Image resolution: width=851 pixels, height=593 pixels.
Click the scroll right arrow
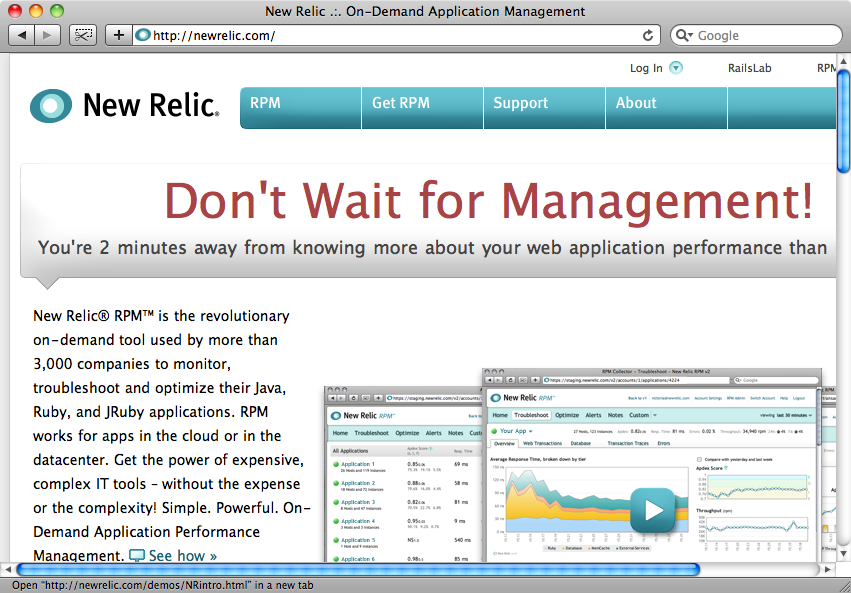click(828, 569)
